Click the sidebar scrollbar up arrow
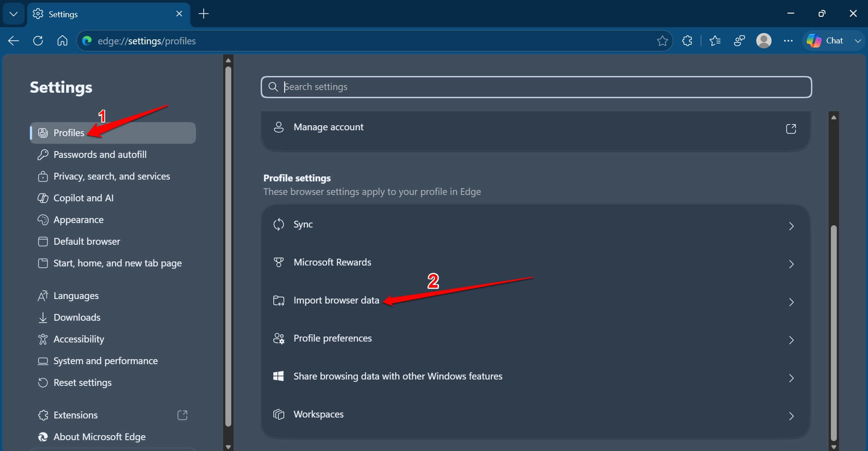The height and width of the screenshot is (451, 868). (228, 60)
